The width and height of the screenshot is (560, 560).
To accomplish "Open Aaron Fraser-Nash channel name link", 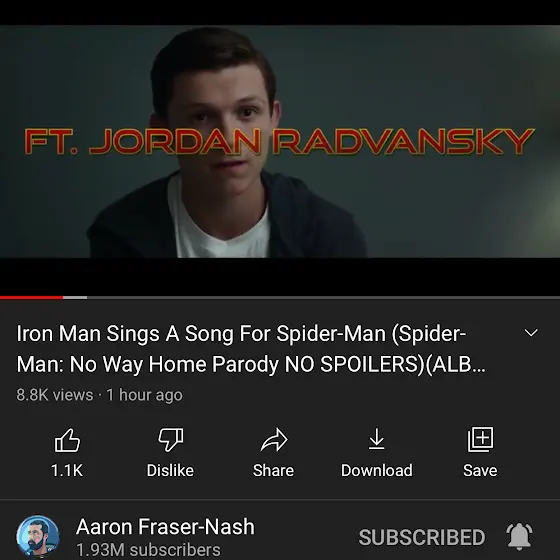I will click(165, 527).
